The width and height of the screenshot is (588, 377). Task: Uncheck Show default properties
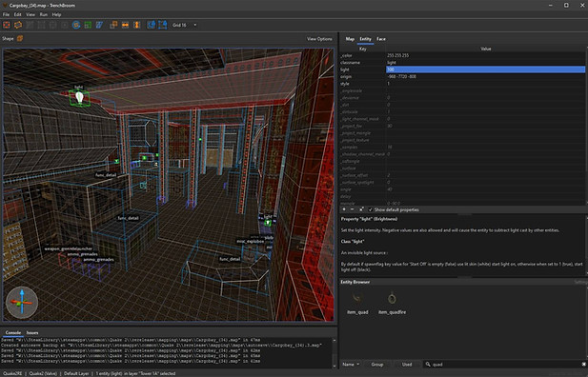[x=370, y=209]
